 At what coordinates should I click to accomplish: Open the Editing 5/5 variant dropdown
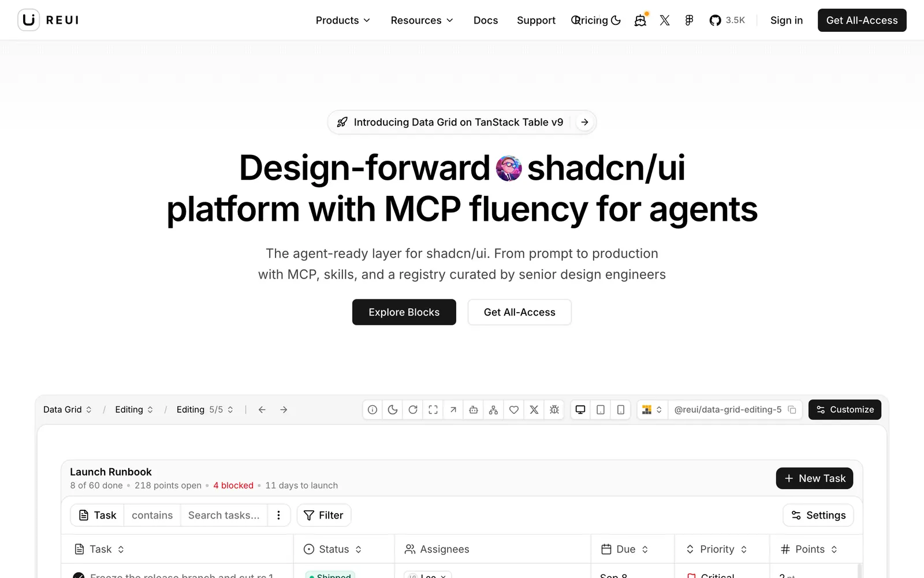(x=205, y=410)
